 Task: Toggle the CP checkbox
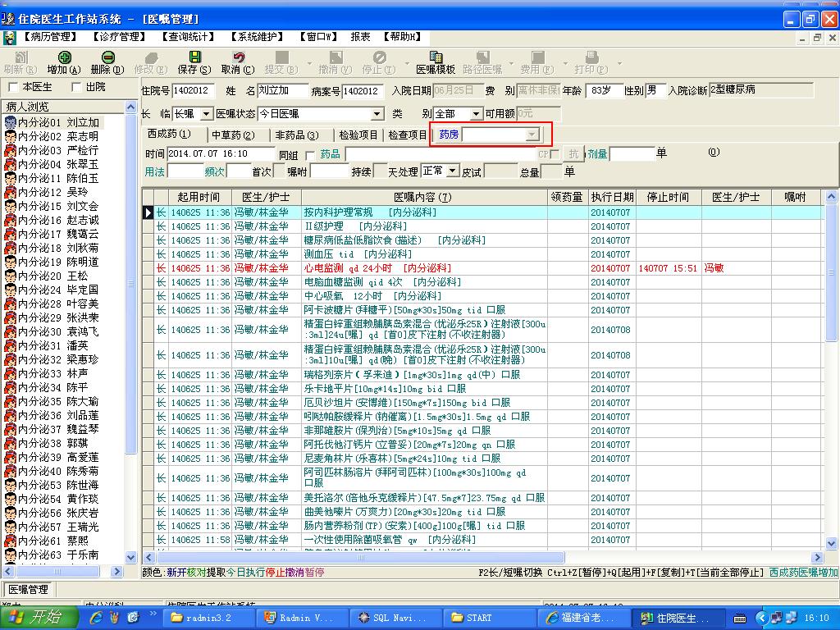pyautogui.click(x=555, y=155)
